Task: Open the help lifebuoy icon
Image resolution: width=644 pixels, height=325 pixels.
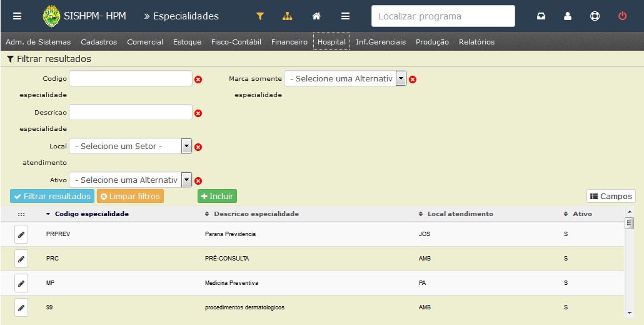Action: pyautogui.click(x=595, y=16)
